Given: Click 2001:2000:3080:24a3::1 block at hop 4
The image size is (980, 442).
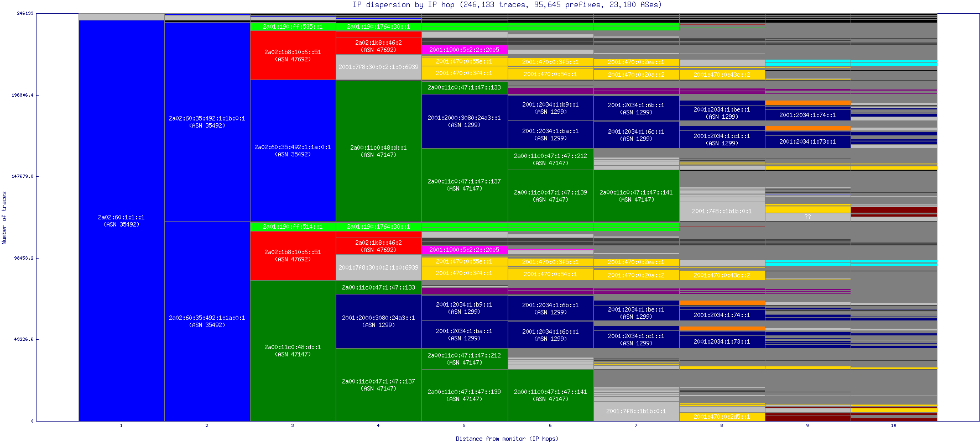Looking at the screenshot, I should [379, 321].
